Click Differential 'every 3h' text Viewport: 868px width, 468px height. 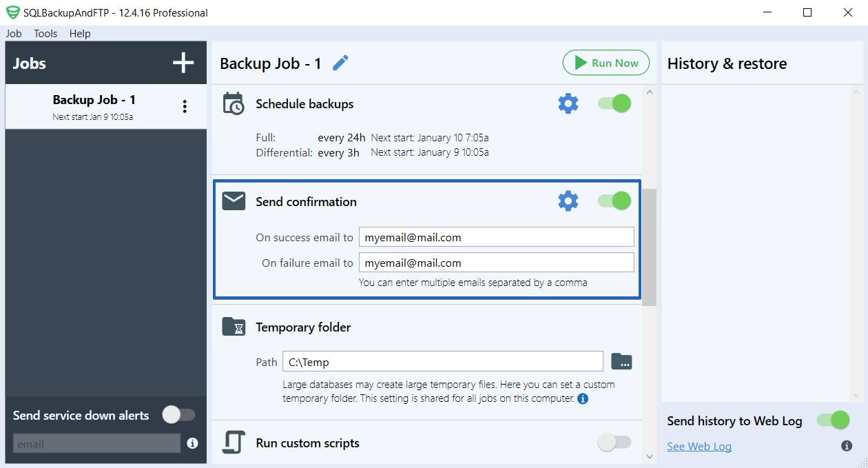pyautogui.click(x=338, y=152)
